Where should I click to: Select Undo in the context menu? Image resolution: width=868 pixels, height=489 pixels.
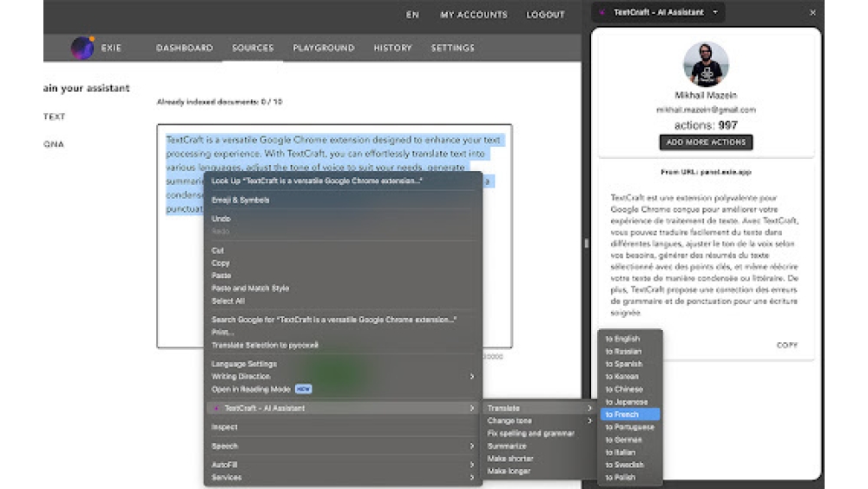coord(343,219)
